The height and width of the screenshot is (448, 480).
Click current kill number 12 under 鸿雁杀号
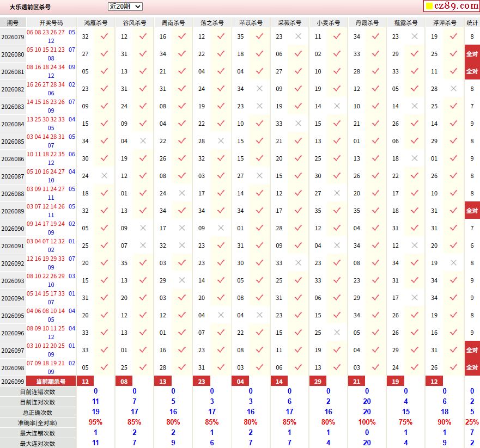coord(86,382)
